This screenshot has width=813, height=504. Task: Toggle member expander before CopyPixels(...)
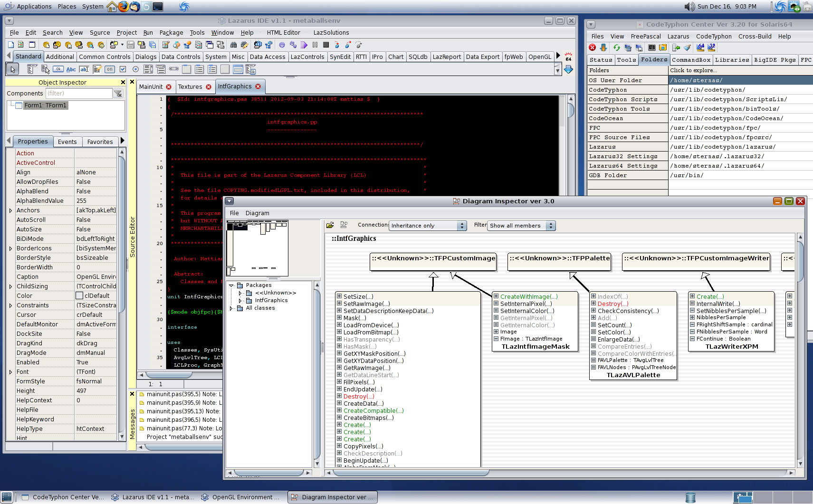pos(339,446)
